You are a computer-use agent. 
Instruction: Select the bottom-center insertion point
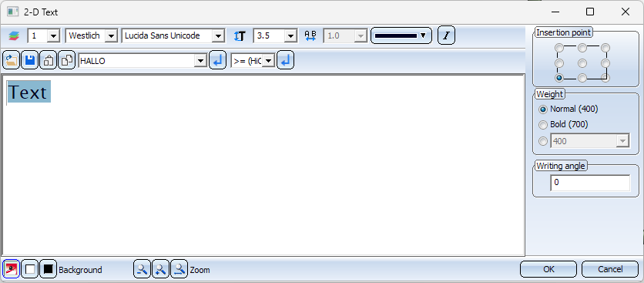pyautogui.click(x=582, y=78)
